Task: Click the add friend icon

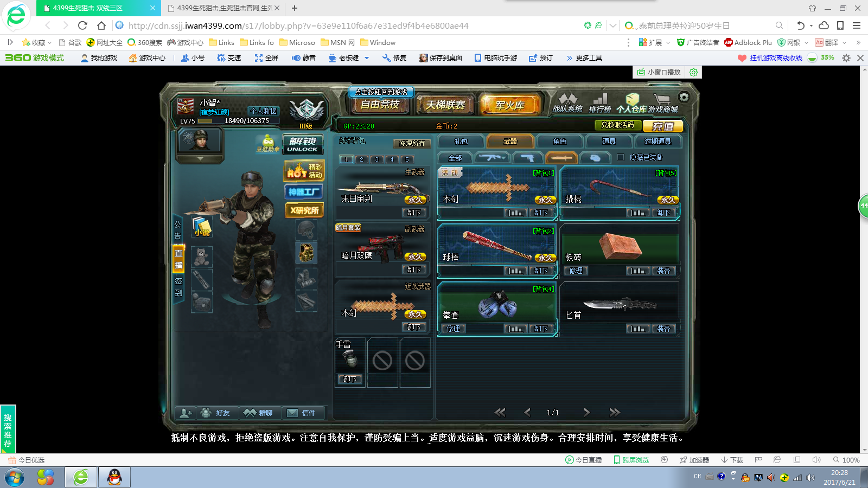Action: (x=186, y=413)
